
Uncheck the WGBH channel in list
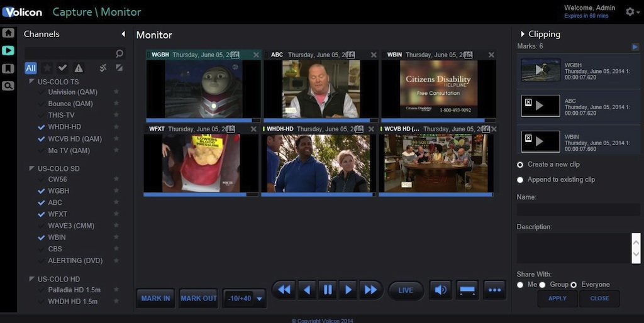tap(41, 191)
